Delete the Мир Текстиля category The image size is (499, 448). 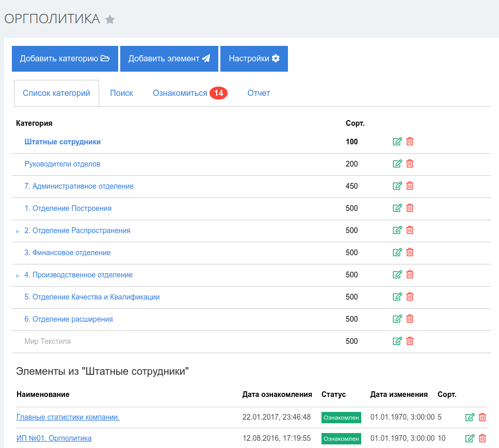[x=410, y=341]
